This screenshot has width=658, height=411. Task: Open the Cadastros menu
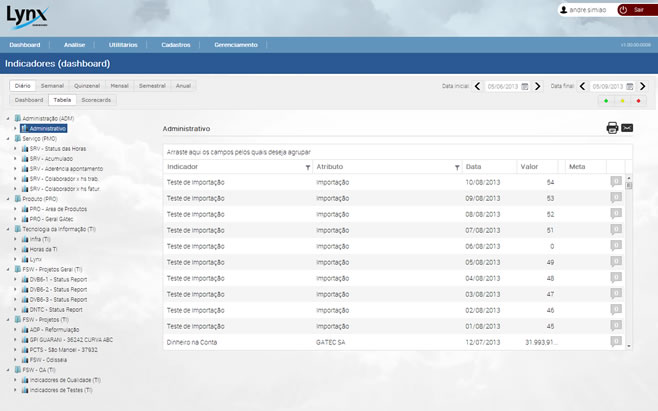point(176,45)
